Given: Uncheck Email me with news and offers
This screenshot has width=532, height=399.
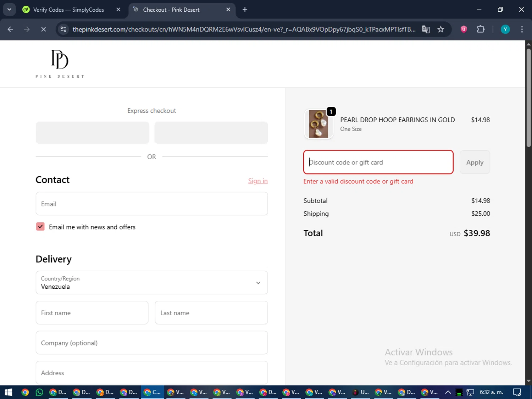Looking at the screenshot, I should click(x=40, y=227).
